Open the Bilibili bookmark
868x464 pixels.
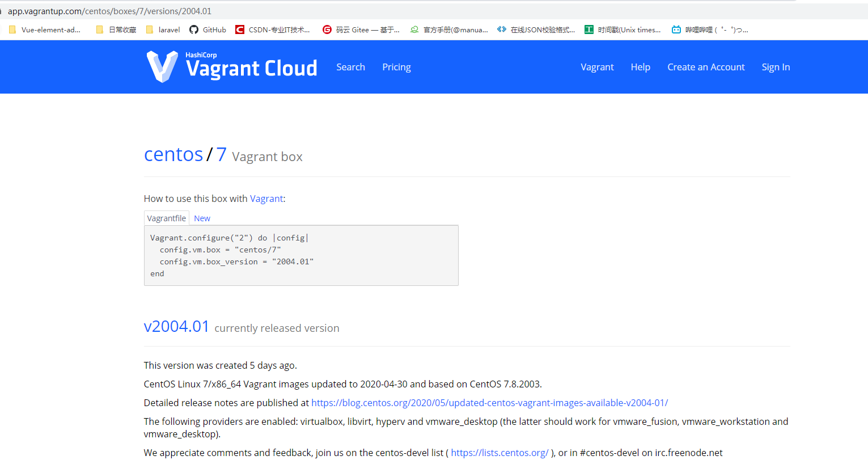[x=709, y=29]
